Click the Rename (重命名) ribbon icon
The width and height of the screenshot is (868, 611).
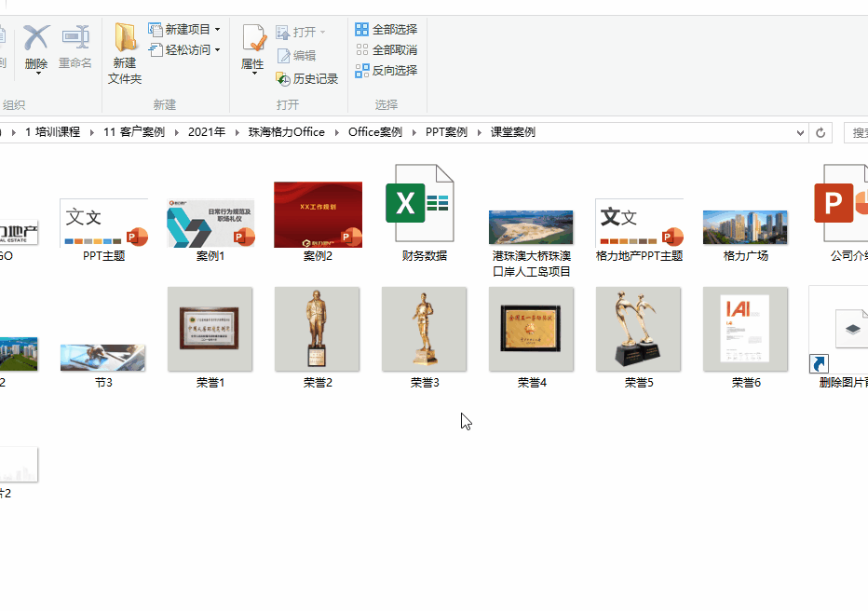[75, 39]
